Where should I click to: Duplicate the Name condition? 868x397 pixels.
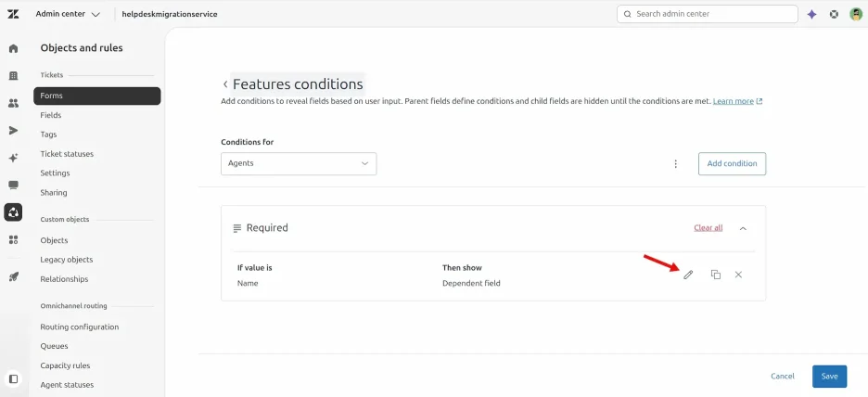coord(715,275)
